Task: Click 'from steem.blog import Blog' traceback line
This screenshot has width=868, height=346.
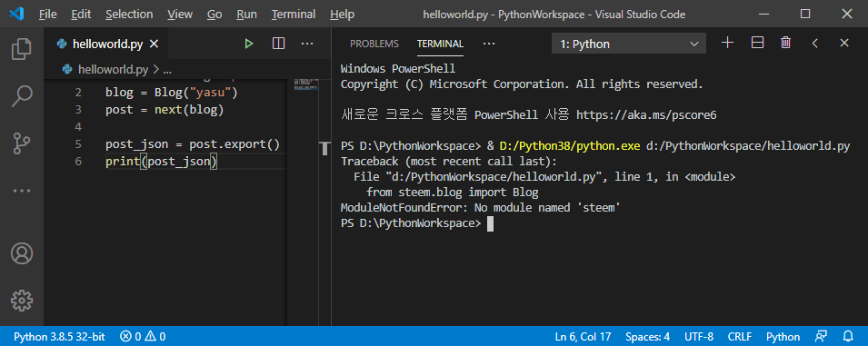Action: click(453, 193)
